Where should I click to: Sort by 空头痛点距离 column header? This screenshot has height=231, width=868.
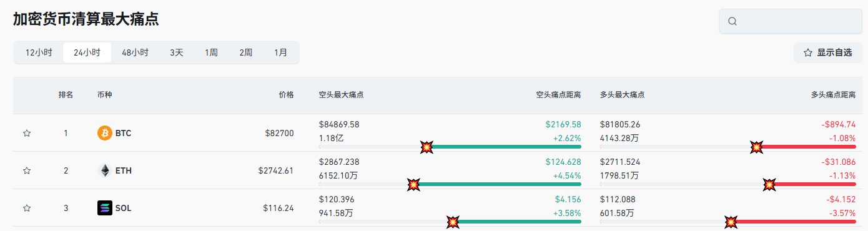click(558, 95)
